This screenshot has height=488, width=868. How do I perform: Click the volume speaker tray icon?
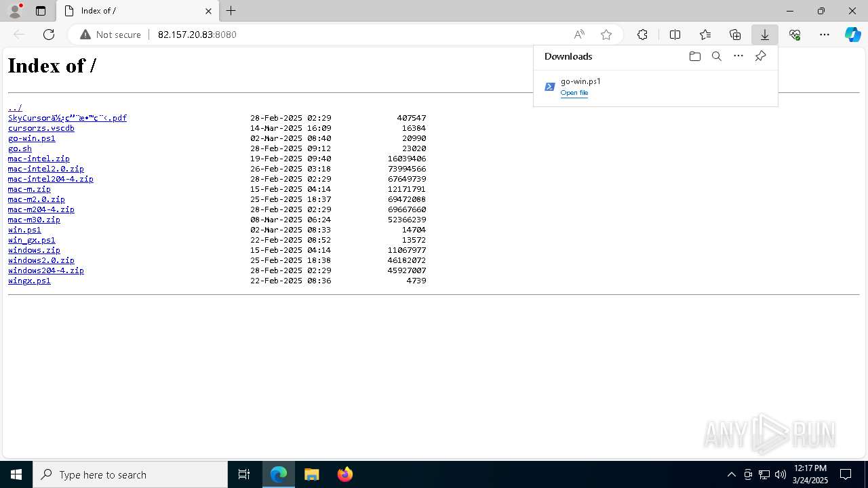tap(780, 474)
